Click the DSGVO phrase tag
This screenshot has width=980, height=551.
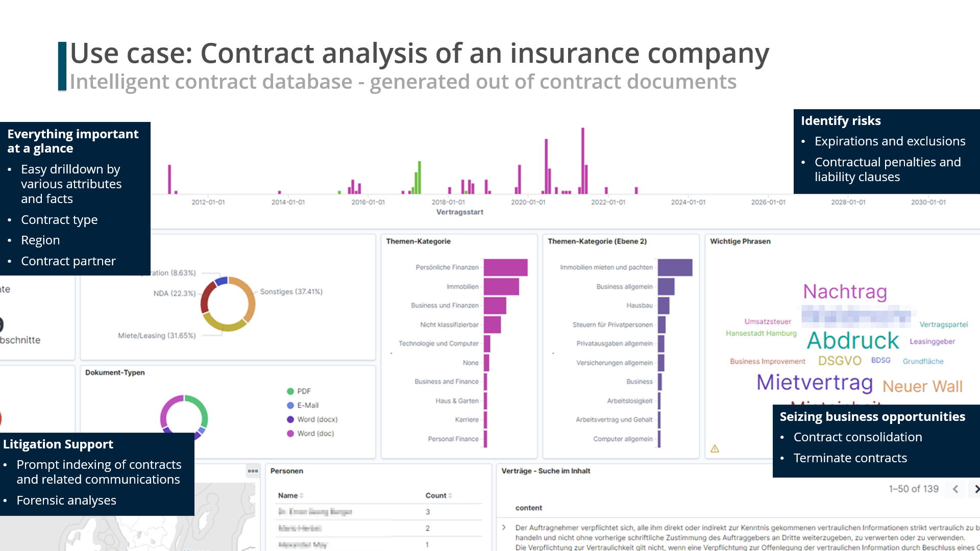(x=840, y=361)
